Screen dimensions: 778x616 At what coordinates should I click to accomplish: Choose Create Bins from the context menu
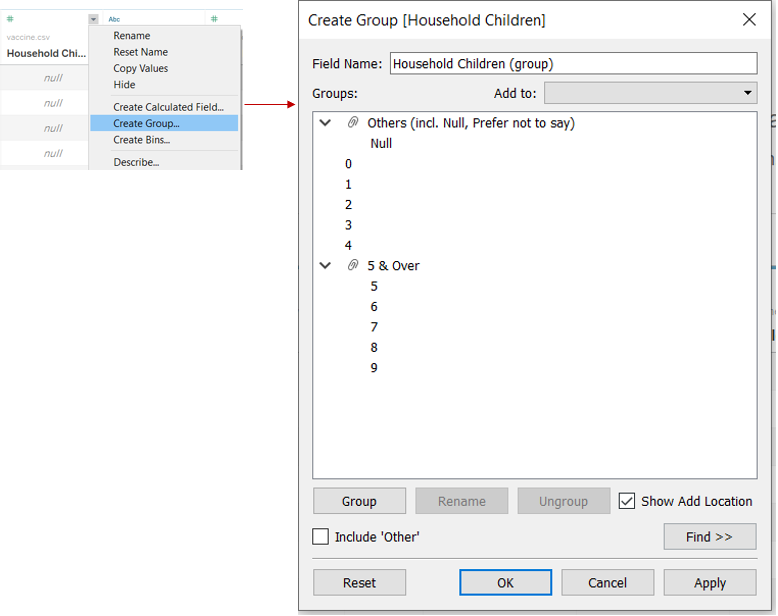point(142,140)
